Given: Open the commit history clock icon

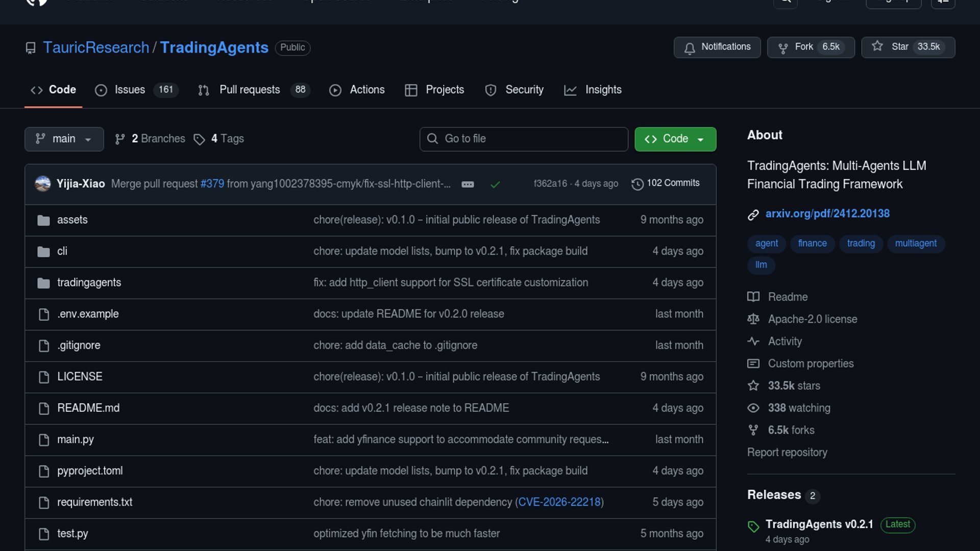Looking at the screenshot, I should [x=637, y=184].
